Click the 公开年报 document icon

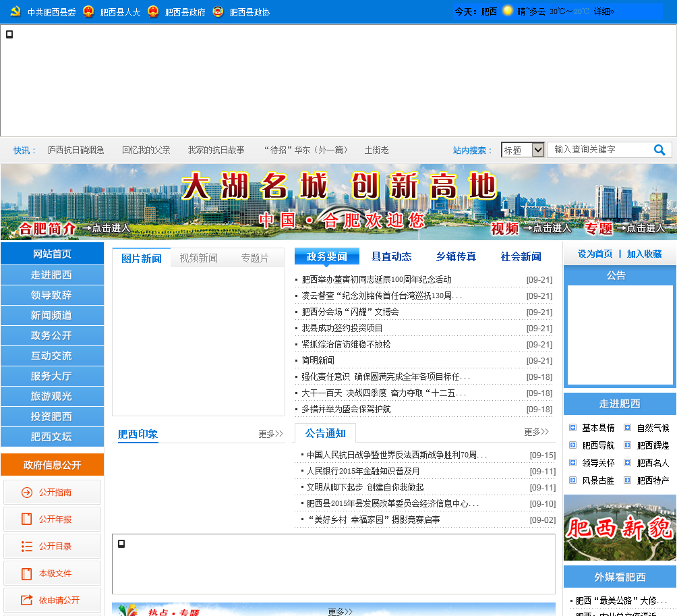coord(27,520)
